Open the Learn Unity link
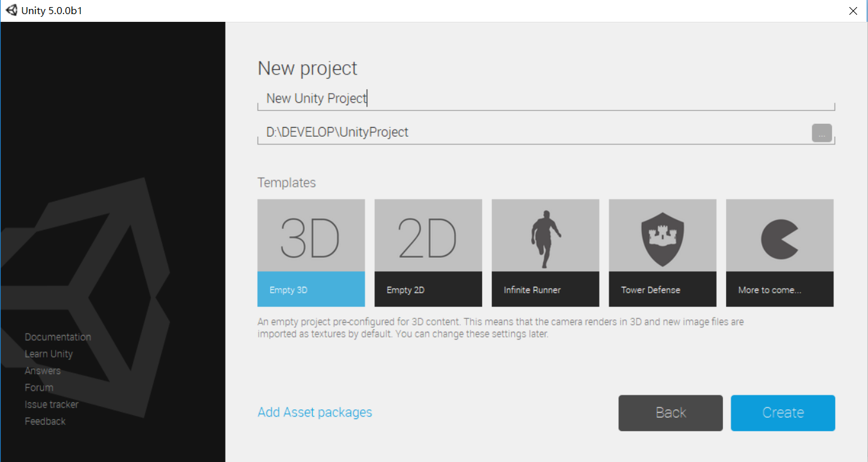The image size is (868, 462). pyautogui.click(x=49, y=354)
